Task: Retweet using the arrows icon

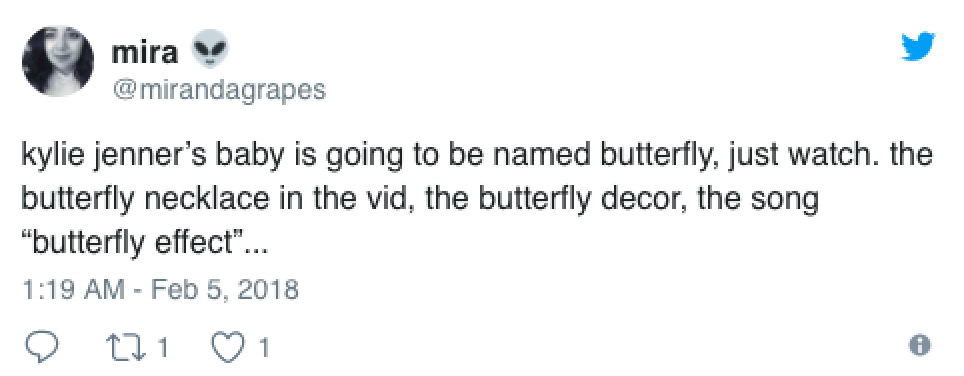Action: click(x=125, y=348)
